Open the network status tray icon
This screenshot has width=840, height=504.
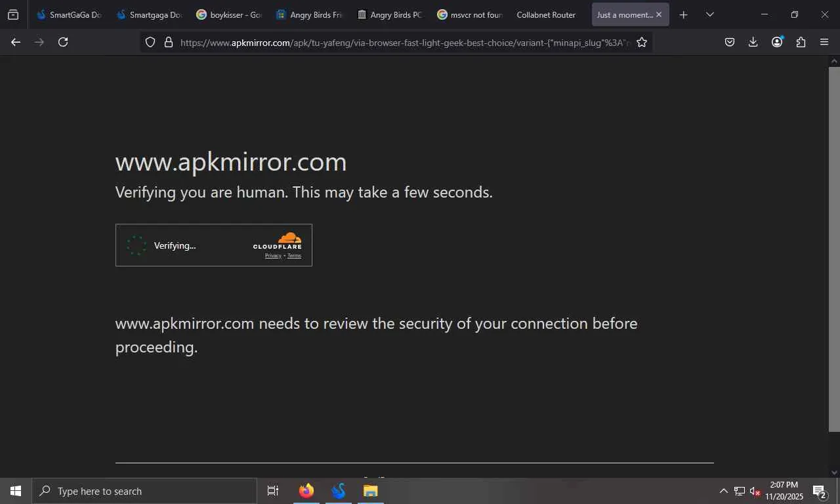pos(740,491)
